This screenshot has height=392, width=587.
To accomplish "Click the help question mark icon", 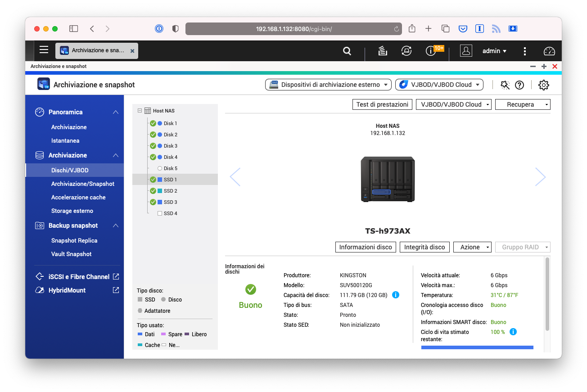I will coord(519,85).
